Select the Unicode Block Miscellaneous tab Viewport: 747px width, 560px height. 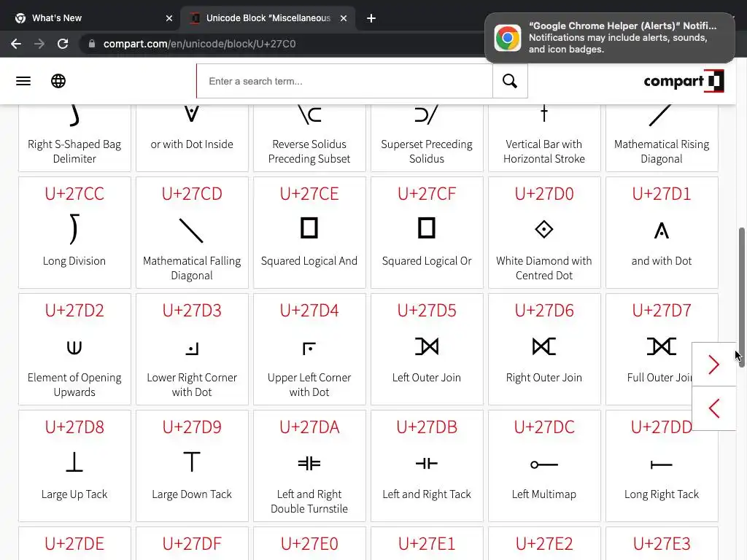coord(268,18)
